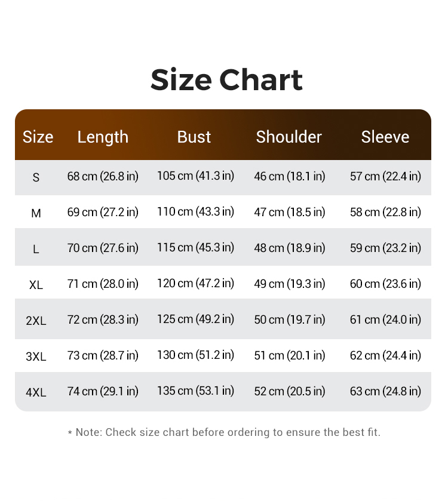Click the Bust column header

(x=194, y=137)
